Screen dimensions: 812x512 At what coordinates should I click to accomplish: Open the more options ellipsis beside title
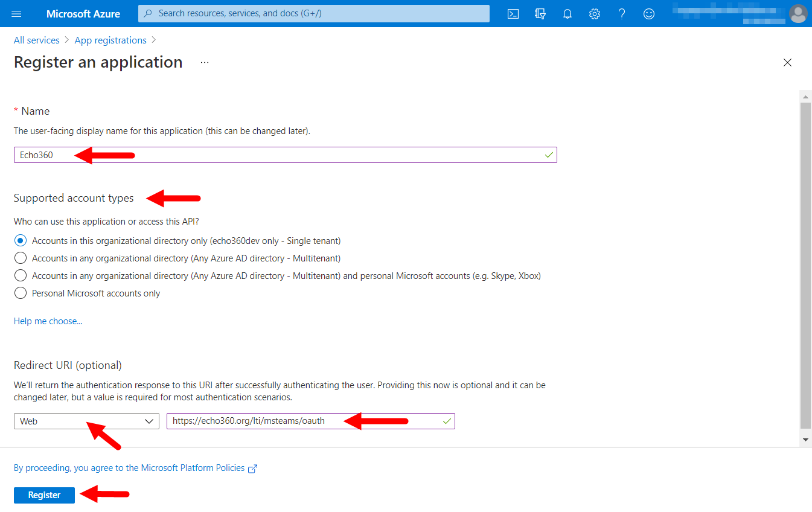205,62
